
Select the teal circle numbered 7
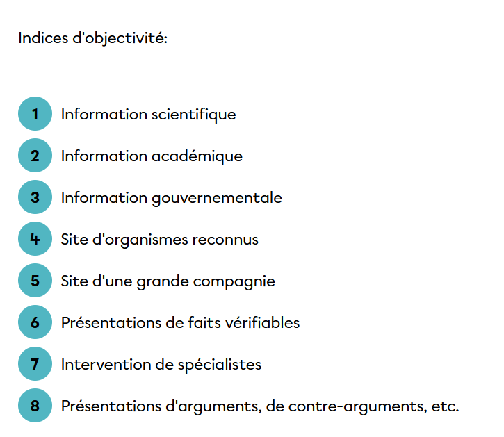pos(35,364)
